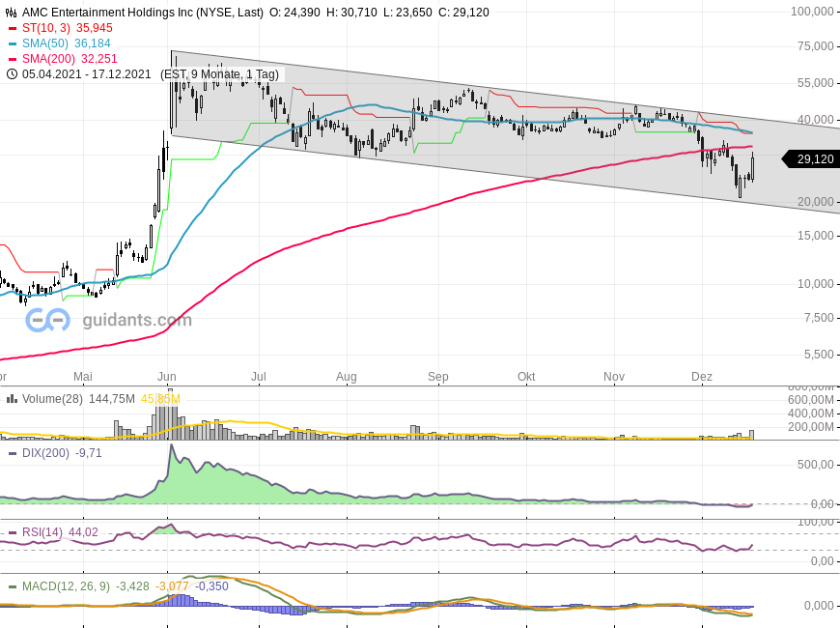
Task: Click the RSI(14) indicator label
Action: 42,532
